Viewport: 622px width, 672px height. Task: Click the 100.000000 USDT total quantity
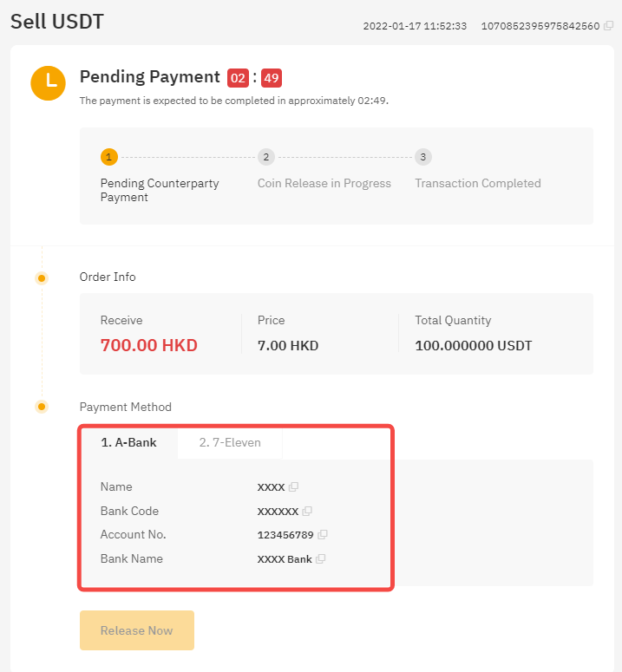point(474,346)
